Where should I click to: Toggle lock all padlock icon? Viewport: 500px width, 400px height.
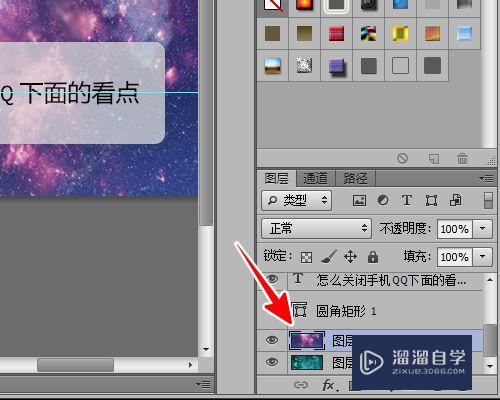tap(373, 257)
